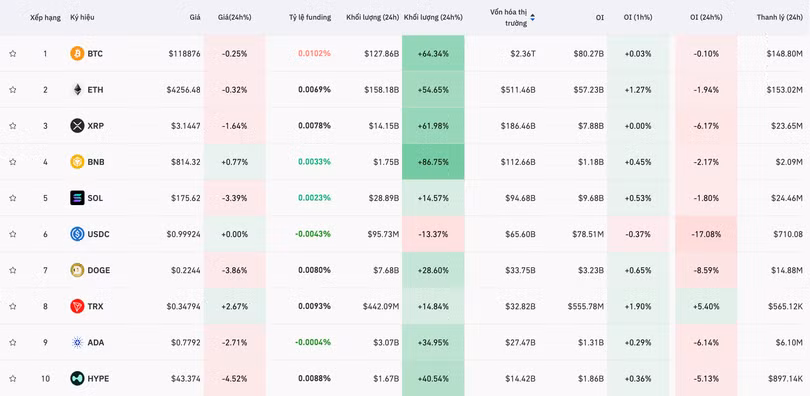Mark ADA as favorite with star
This screenshot has height=396, width=810.
(12, 342)
